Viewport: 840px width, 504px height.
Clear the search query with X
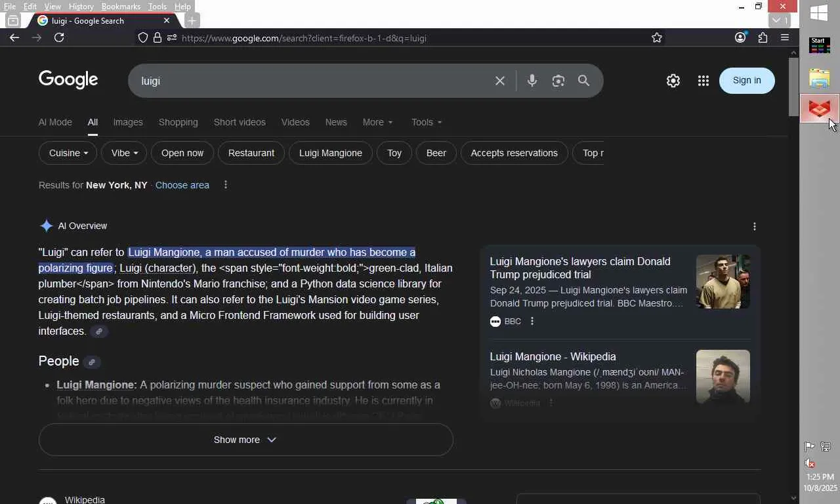click(x=500, y=81)
